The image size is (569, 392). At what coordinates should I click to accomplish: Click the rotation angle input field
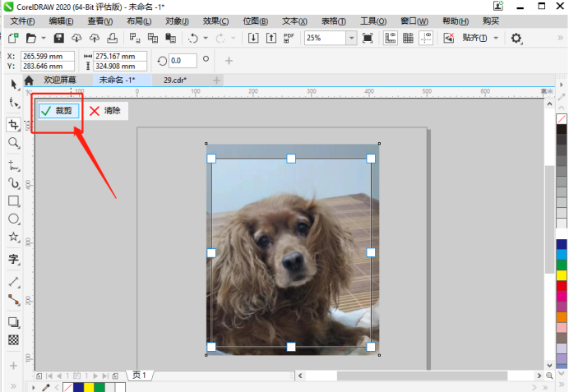click(x=182, y=60)
